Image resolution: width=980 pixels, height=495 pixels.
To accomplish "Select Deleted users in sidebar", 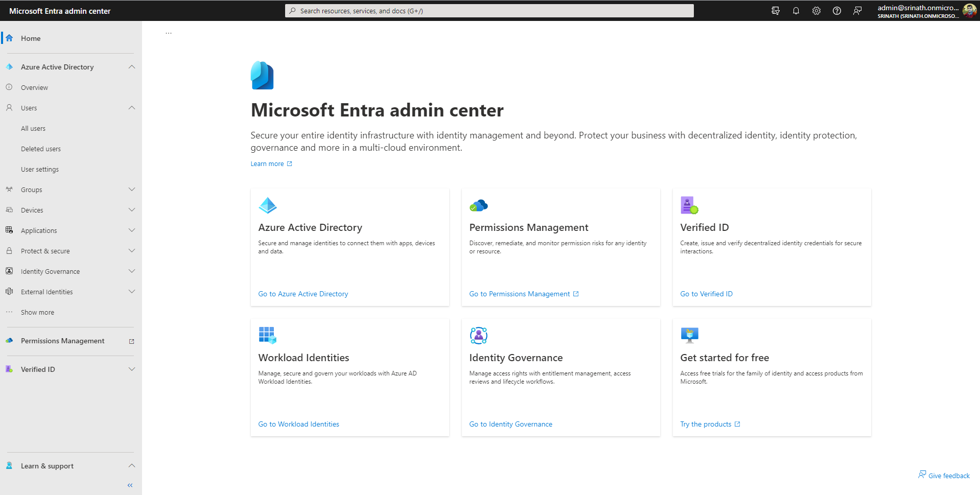I will point(41,149).
